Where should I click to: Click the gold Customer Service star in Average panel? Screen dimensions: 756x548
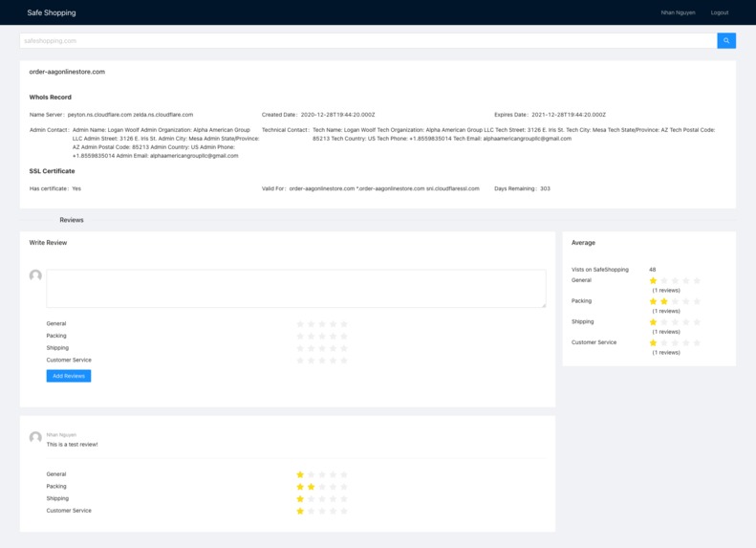point(653,343)
